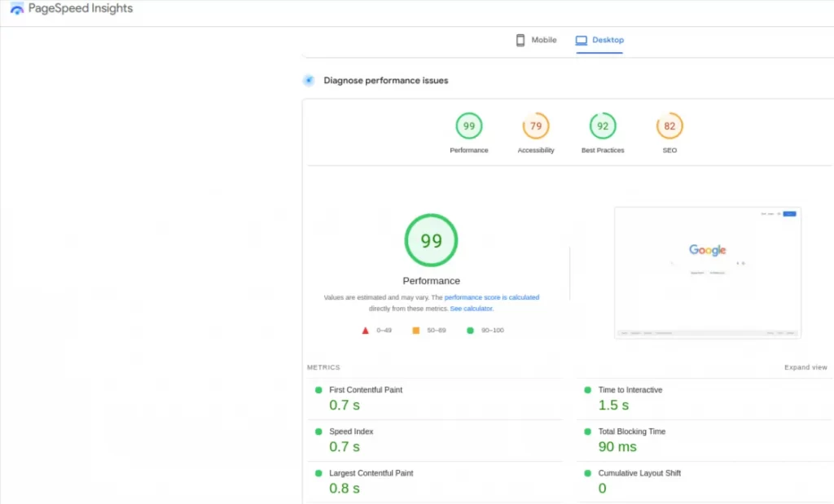Image resolution: width=834 pixels, height=504 pixels.
Task: Click the green dot beside Total Blocking Time
Action: click(588, 432)
